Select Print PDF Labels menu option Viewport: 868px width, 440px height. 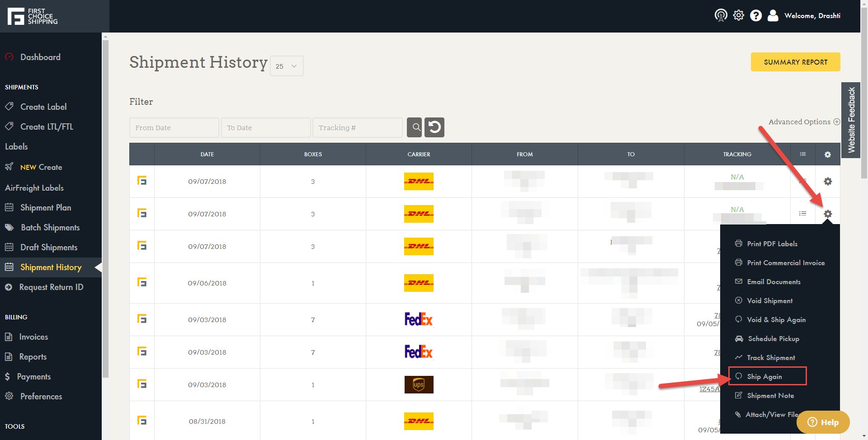point(772,244)
